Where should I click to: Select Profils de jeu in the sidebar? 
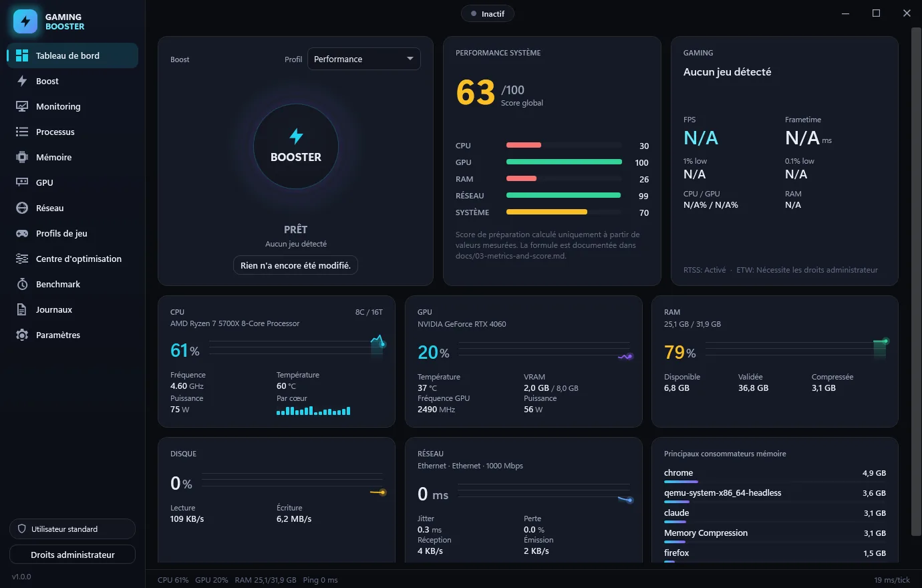click(x=73, y=233)
